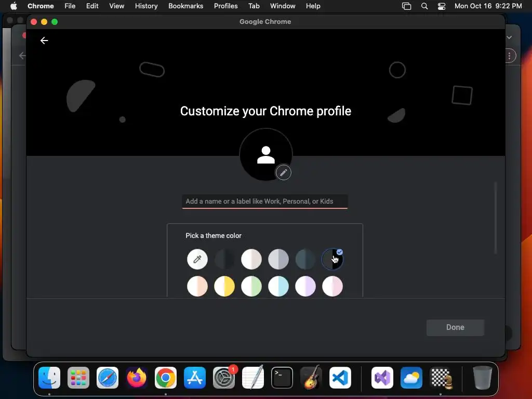Click chevron dropdown in background Chrome window

[509, 37]
